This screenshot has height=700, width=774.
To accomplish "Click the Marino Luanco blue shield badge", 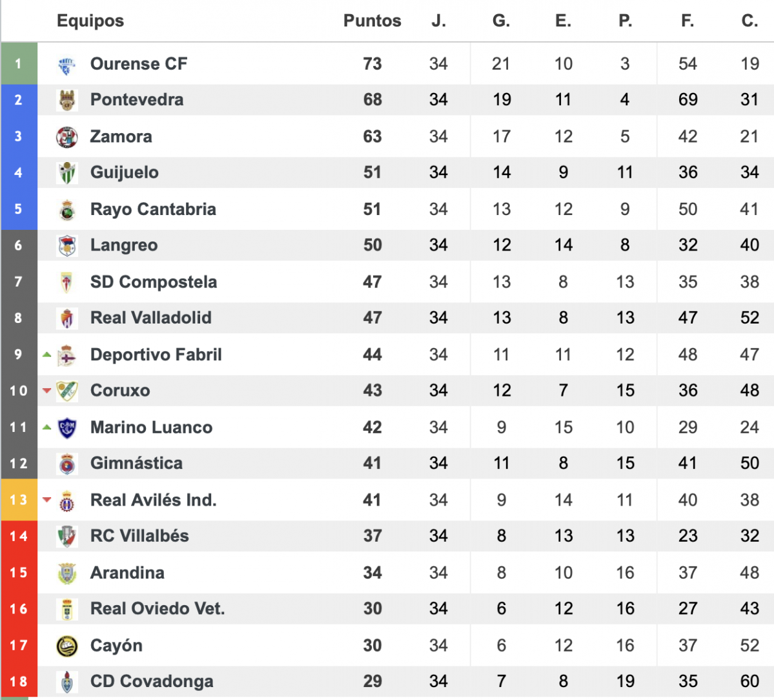I will pyautogui.click(x=66, y=427).
